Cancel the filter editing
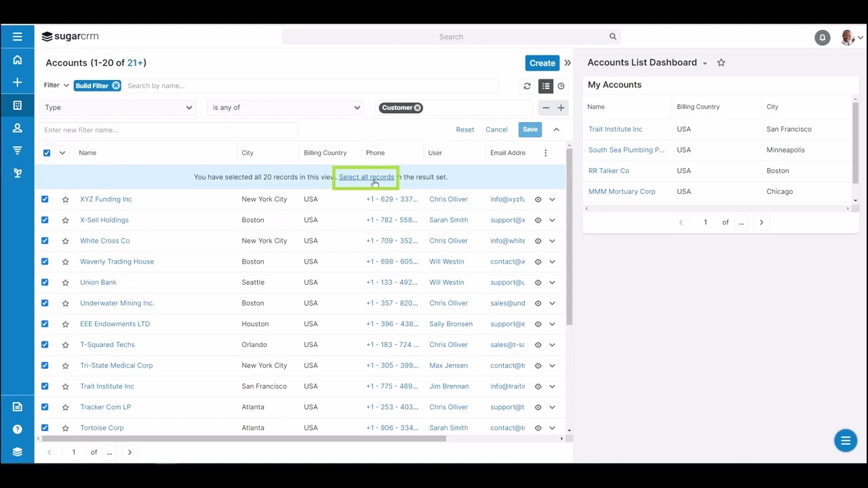868x488 pixels. pyautogui.click(x=496, y=129)
